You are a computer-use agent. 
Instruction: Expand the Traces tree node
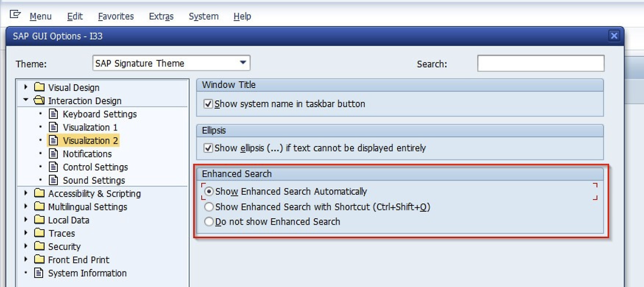26,233
